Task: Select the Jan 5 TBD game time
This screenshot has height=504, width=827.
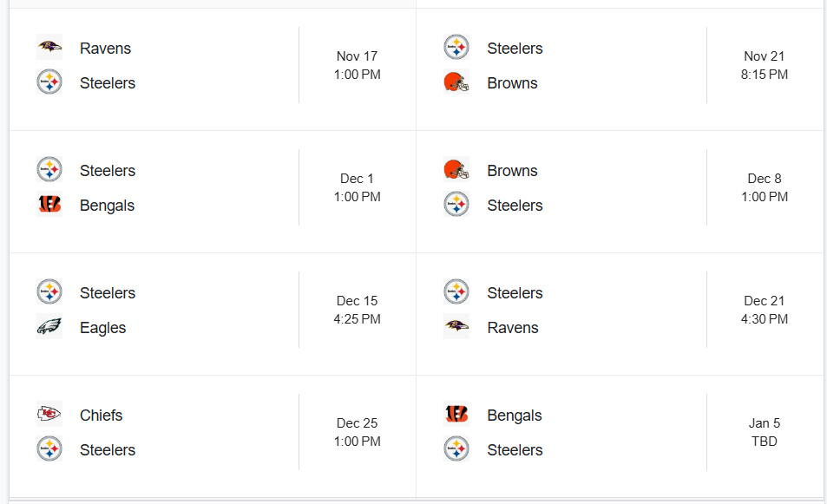Action: coord(765,432)
